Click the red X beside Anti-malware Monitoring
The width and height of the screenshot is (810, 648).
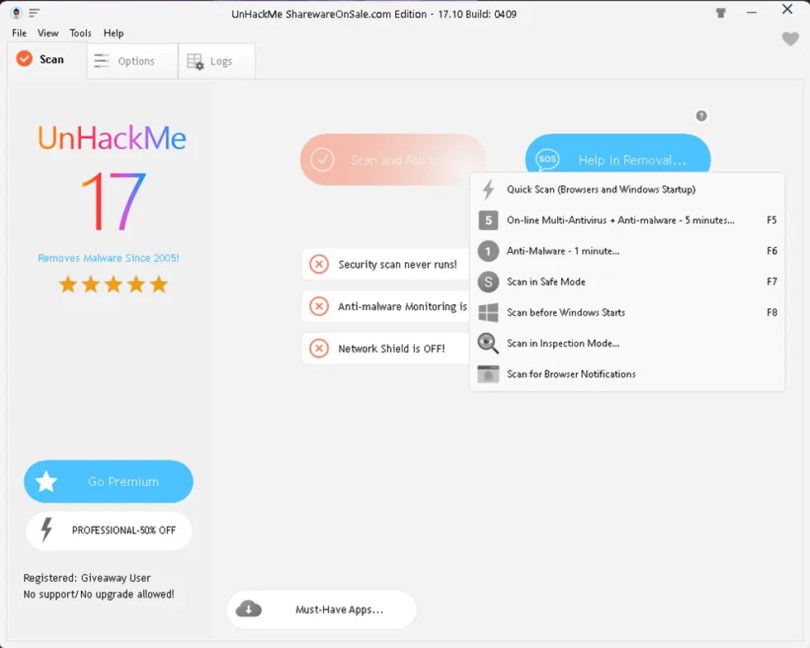click(x=319, y=306)
